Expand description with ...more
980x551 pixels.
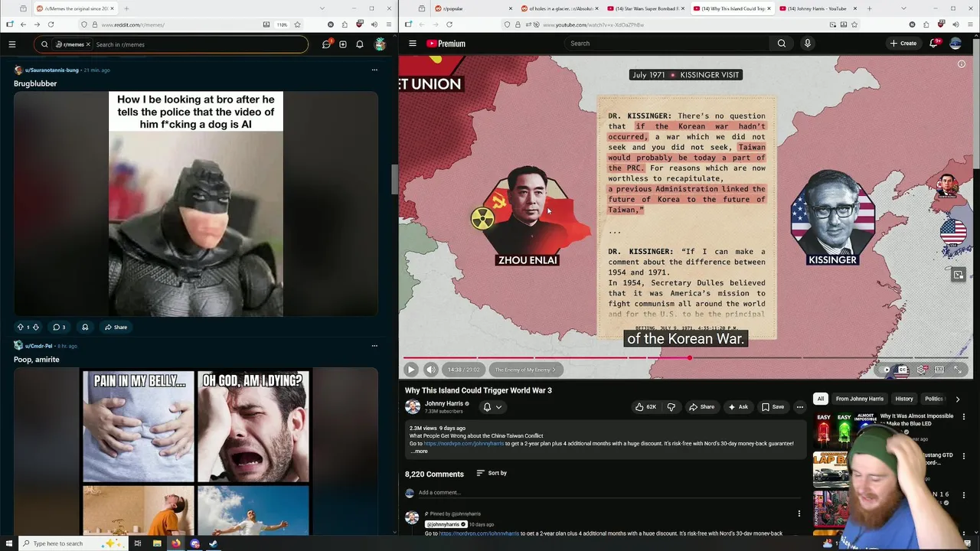pyautogui.click(x=419, y=452)
